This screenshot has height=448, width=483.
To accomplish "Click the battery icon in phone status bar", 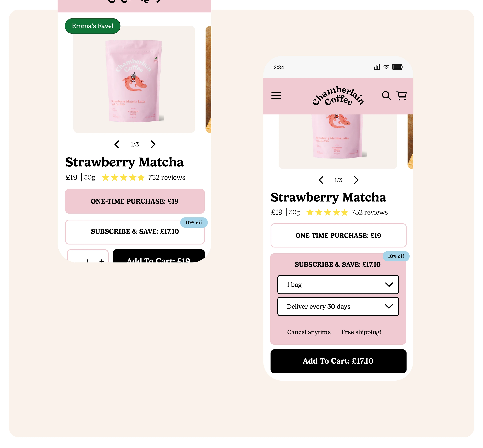I will coord(397,67).
